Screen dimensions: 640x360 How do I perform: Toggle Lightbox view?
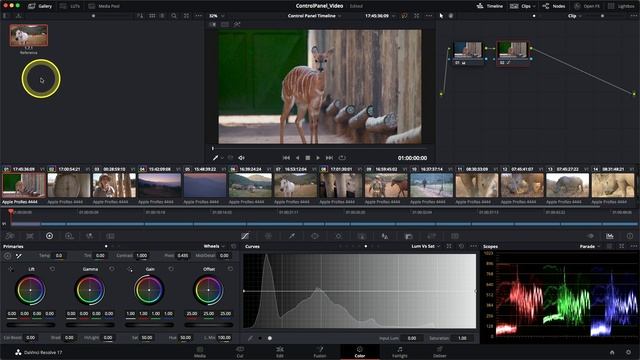coord(621,6)
